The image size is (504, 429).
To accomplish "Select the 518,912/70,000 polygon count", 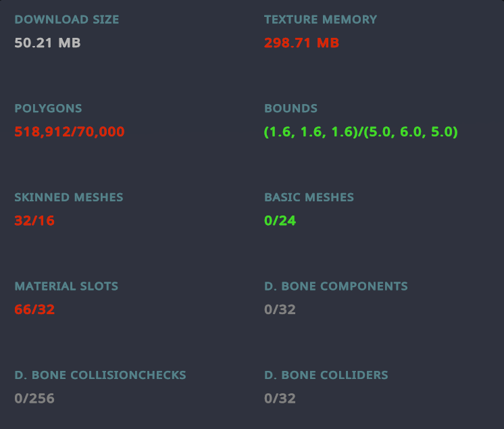I will pyautogui.click(x=70, y=132).
